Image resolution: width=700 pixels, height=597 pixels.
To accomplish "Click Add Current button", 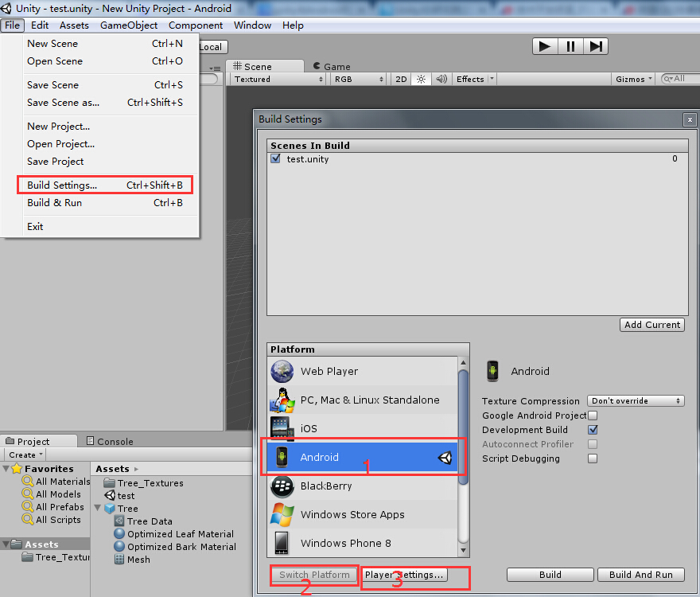I will click(x=652, y=325).
